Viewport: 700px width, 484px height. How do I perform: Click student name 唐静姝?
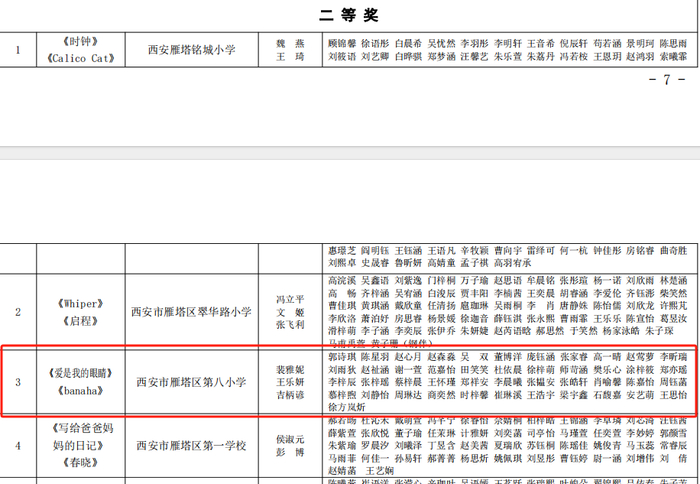(x=574, y=306)
